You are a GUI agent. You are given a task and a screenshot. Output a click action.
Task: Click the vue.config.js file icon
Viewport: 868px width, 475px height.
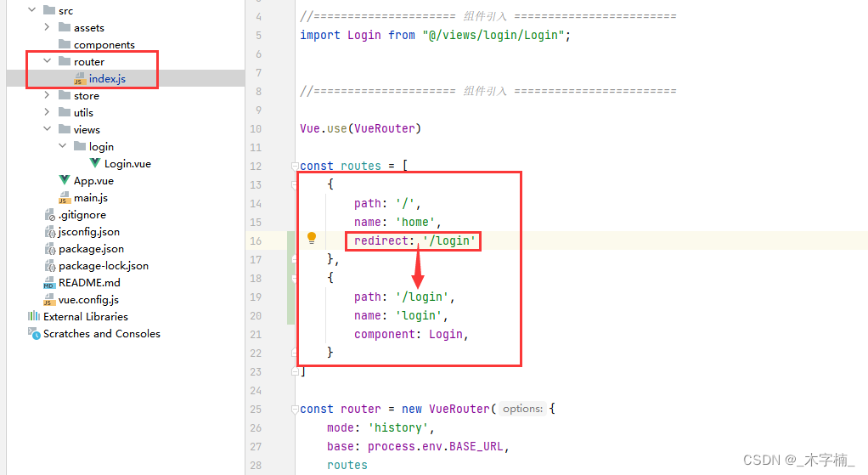point(49,299)
